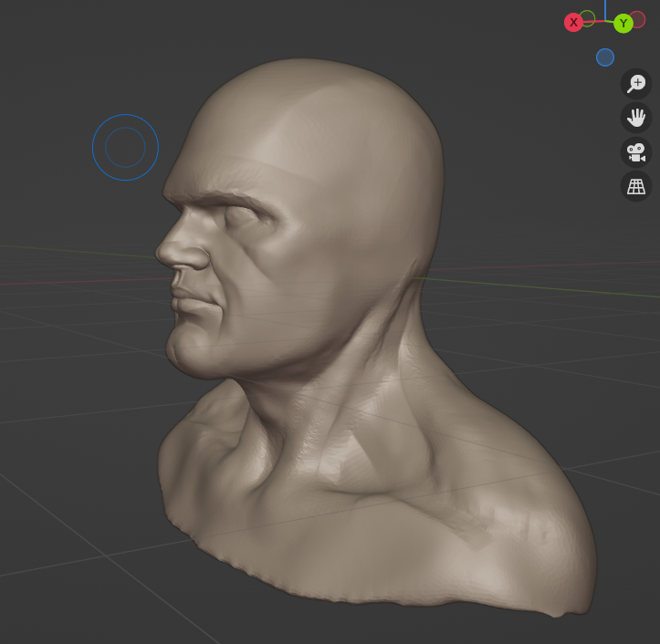The height and width of the screenshot is (644, 660).
Task: Click the dark red negative X axis circle
Action: (638, 19)
